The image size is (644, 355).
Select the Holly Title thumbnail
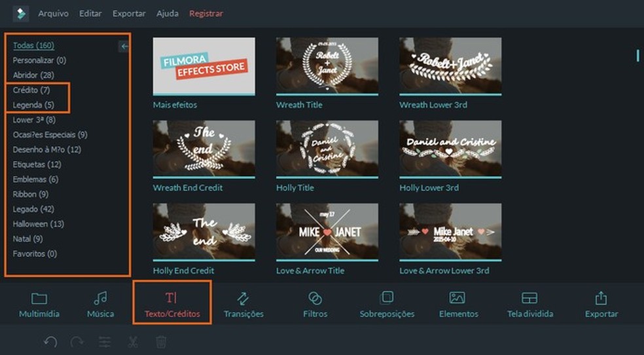tap(327, 149)
